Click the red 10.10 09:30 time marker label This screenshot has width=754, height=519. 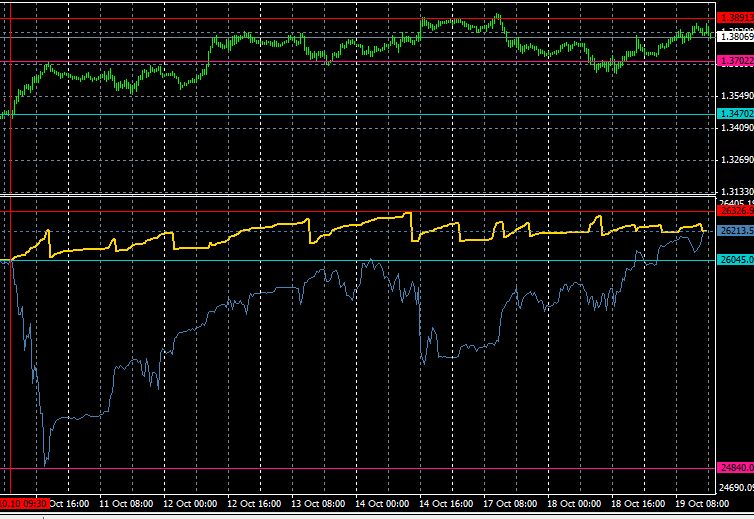point(24,504)
